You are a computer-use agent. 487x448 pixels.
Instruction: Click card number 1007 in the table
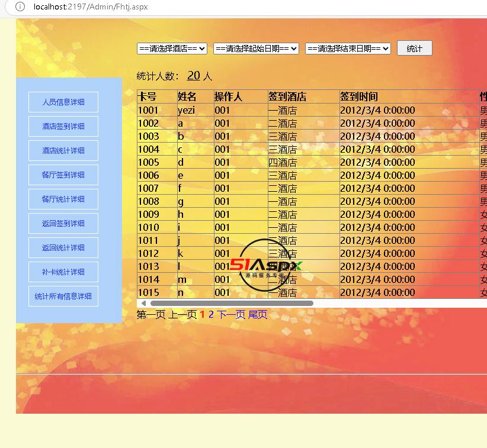pos(148,188)
